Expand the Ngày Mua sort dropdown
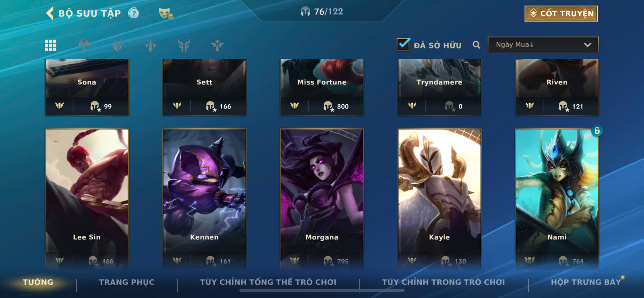The height and width of the screenshot is (298, 644). [543, 45]
